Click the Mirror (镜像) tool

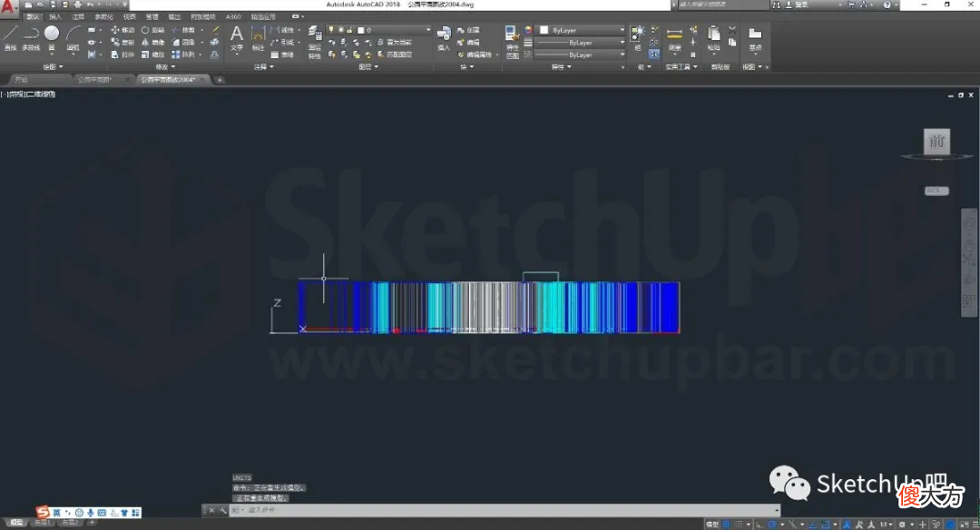(153, 43)
